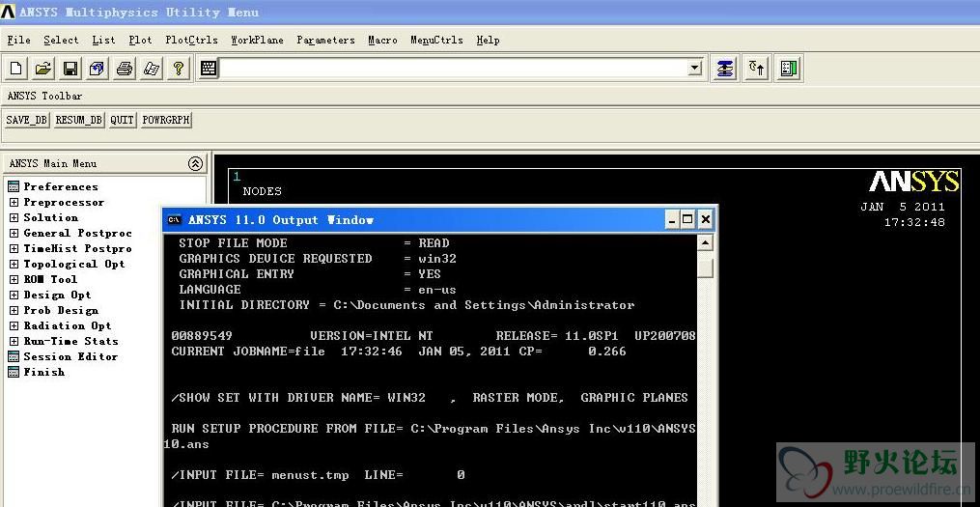
Task: Expand the Prob Design node
Action: click(x=14, y=310)
